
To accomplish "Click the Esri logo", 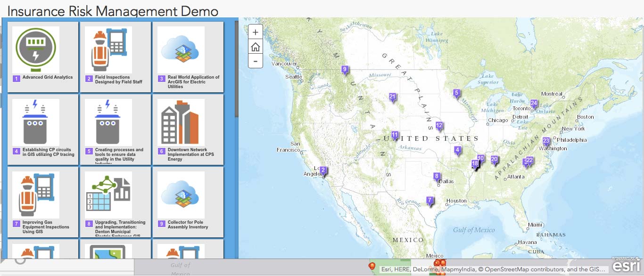I will point(626,265).
